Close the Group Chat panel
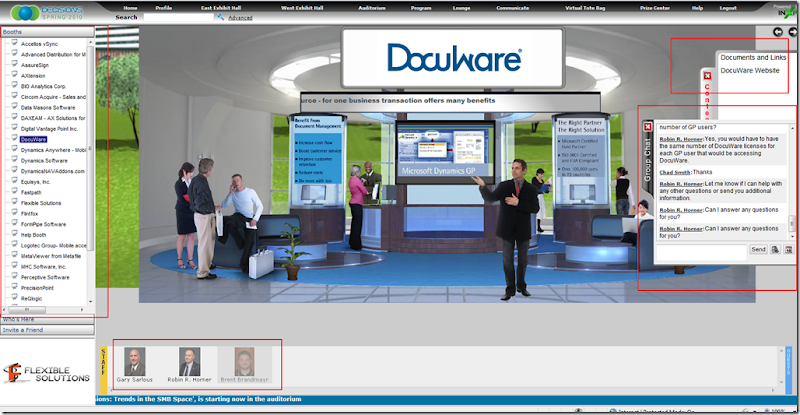Image resolution: width=800 pixels, height=415 pixels. [x=647, y=127]
